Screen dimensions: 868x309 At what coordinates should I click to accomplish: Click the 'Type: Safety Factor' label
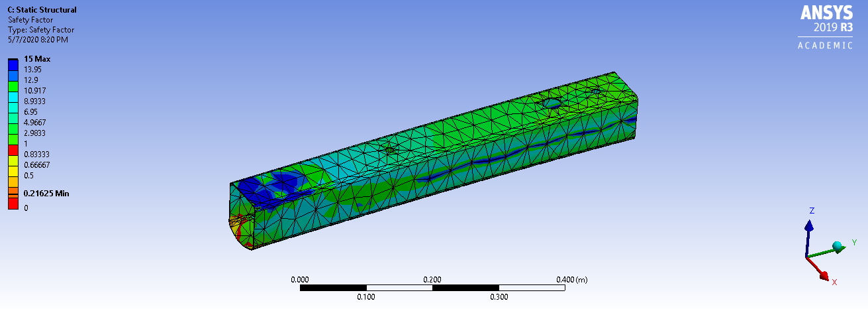click(x=41, y=30)
